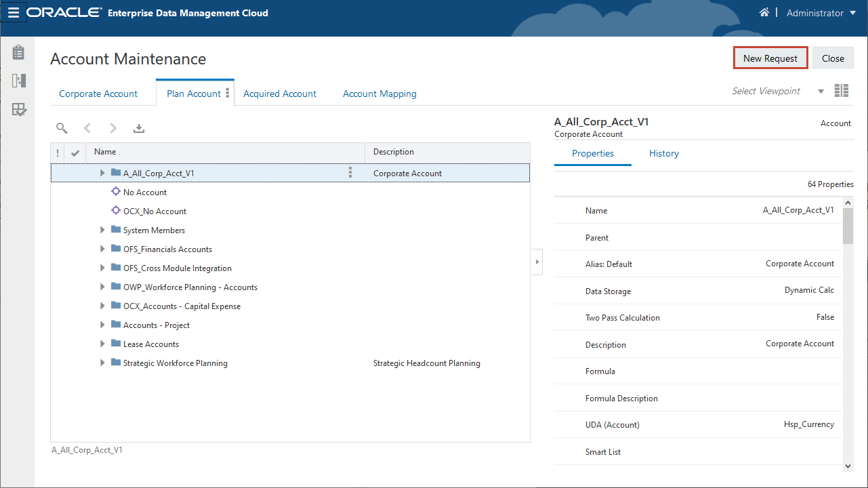Open the hamburger navigation menu
Viewport: 868px width, 488px height.
click(x=14, y=13)
